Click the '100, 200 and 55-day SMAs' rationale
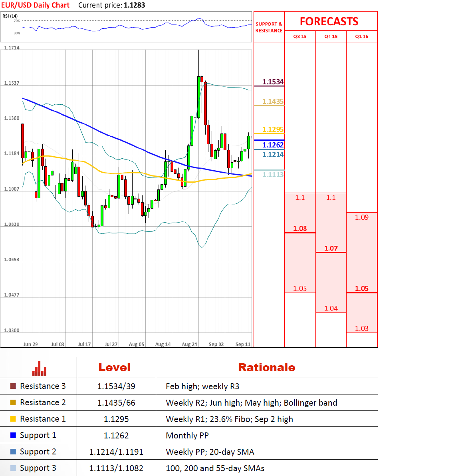460x476 pixels. click(x=215, y=468)
